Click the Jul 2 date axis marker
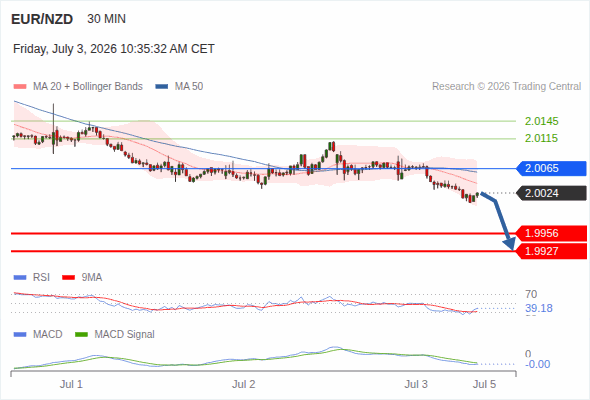The image size is (590, 400). (x=243, y=384)
